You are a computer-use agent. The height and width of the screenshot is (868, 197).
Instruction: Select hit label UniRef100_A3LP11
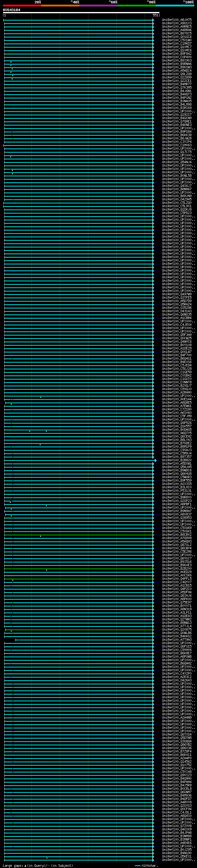click(176, 612)
